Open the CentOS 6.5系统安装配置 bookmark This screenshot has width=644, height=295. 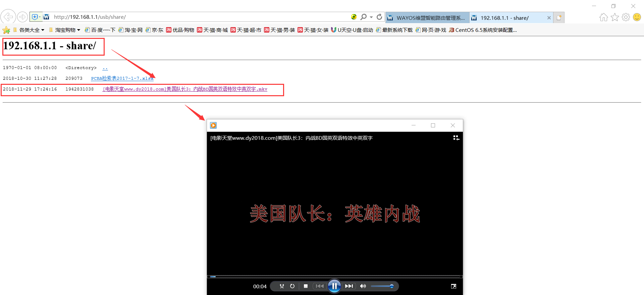pyautogui.click(x=483, y=30)
